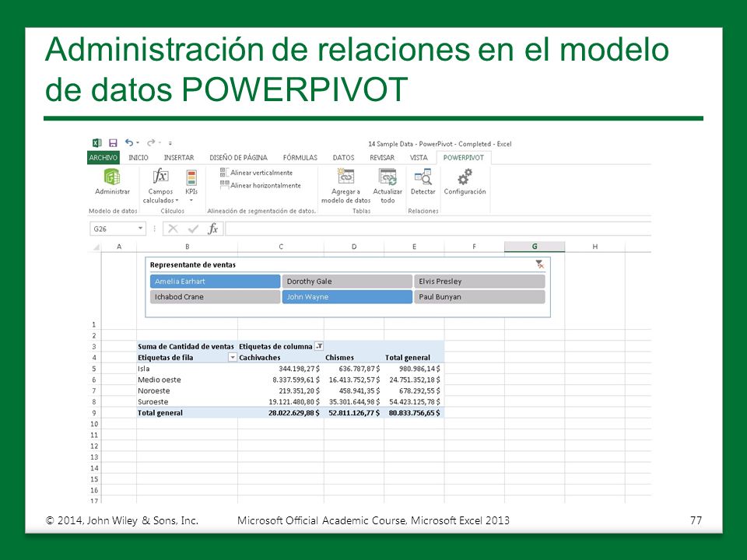
Task: Open the Etiquetas de fila filter dropdown
Action: (x=233, y=357)
